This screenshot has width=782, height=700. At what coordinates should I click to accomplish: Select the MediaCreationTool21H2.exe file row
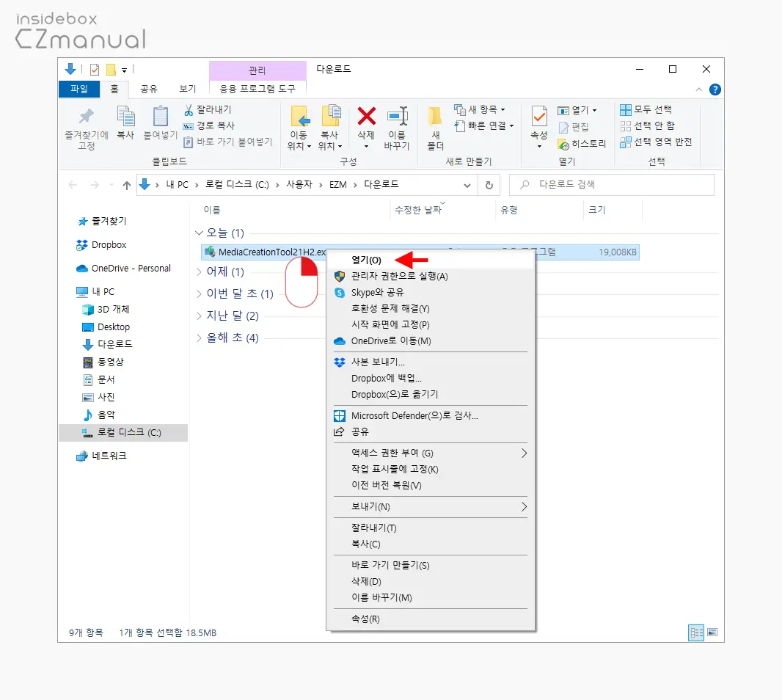click(420, 252)
